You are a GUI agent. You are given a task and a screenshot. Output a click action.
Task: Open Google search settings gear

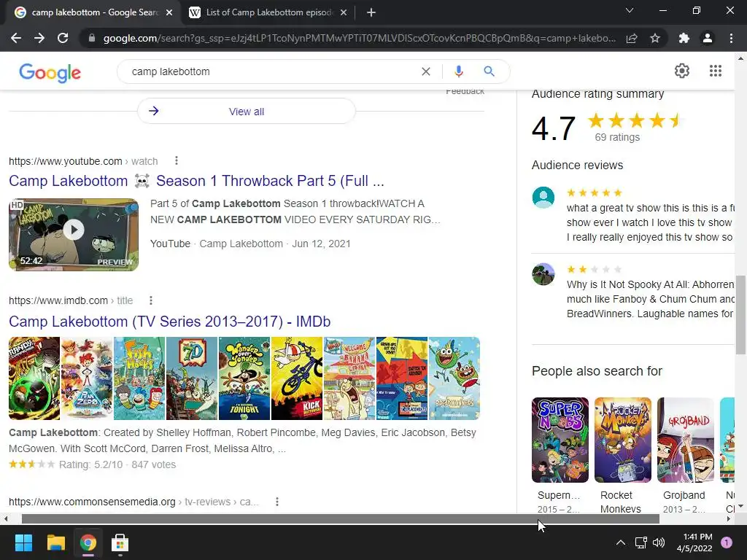(682, 71)
